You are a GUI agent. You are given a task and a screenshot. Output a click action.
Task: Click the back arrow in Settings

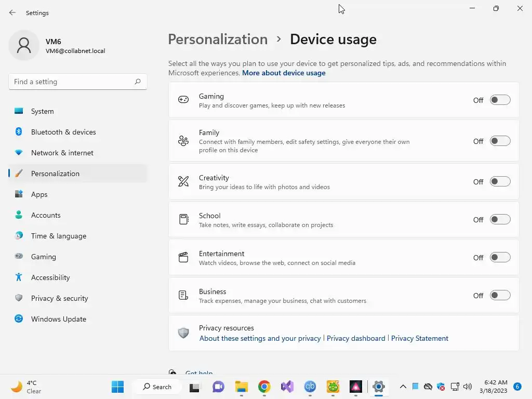12,13
